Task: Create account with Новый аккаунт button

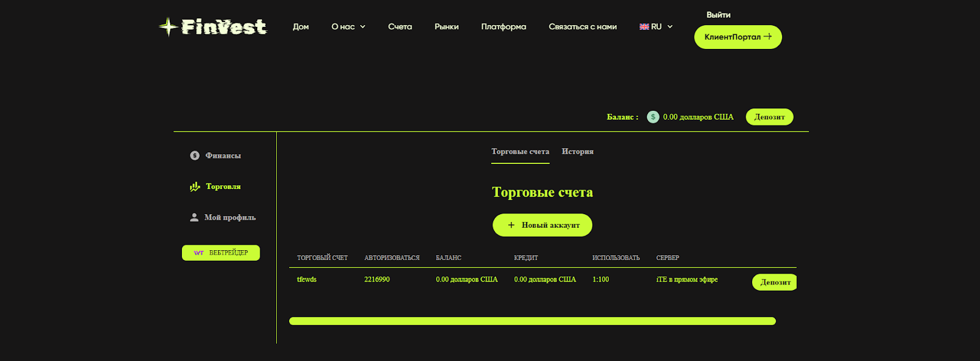Action: coord(542,225)
